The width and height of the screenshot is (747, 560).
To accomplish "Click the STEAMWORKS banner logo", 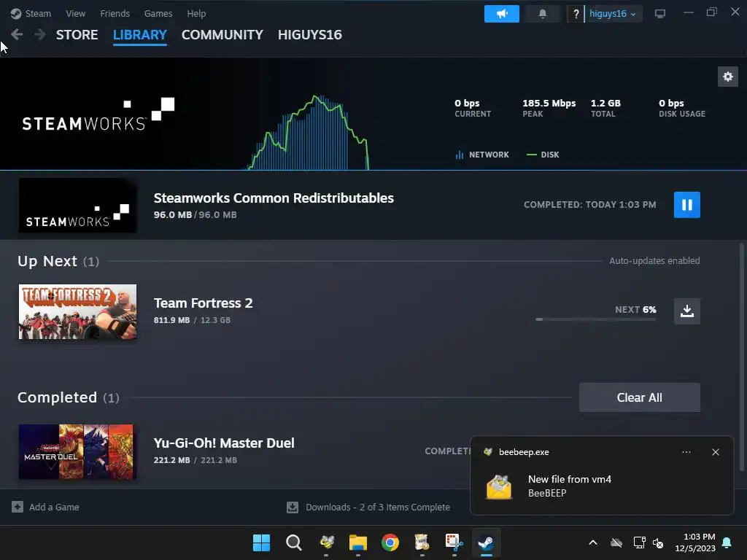I will pyautogui.click(x=98, y=114).
